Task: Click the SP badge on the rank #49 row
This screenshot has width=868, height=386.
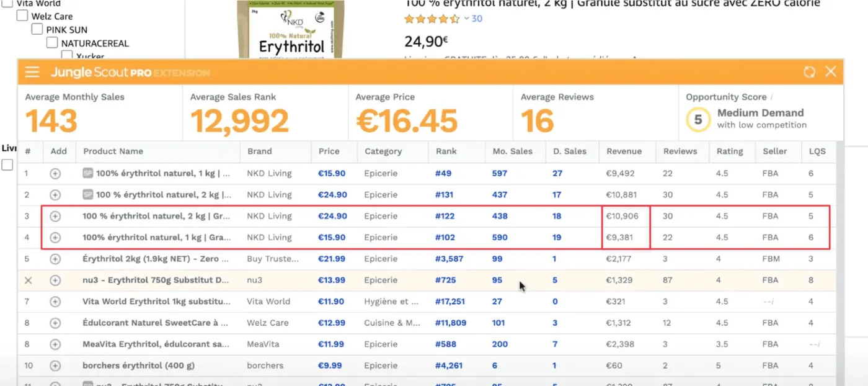Action: click(x=87, y=174)
